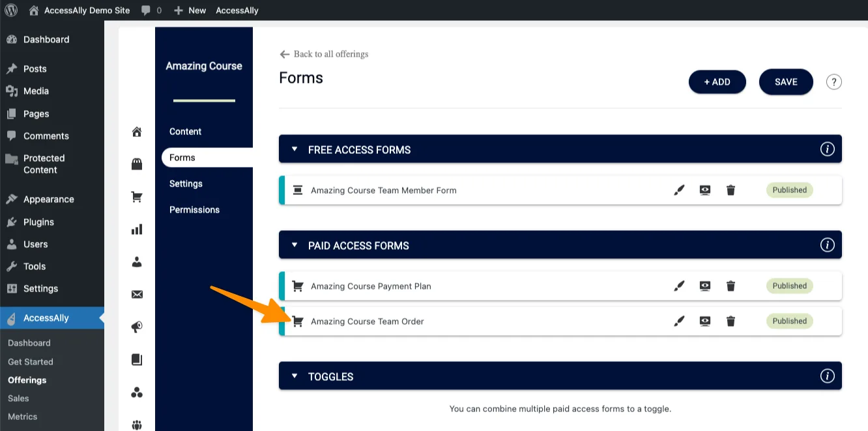This screenshot has height=431, width=868.
Task: Click the help question mark icon
Action: coord(833,82)
